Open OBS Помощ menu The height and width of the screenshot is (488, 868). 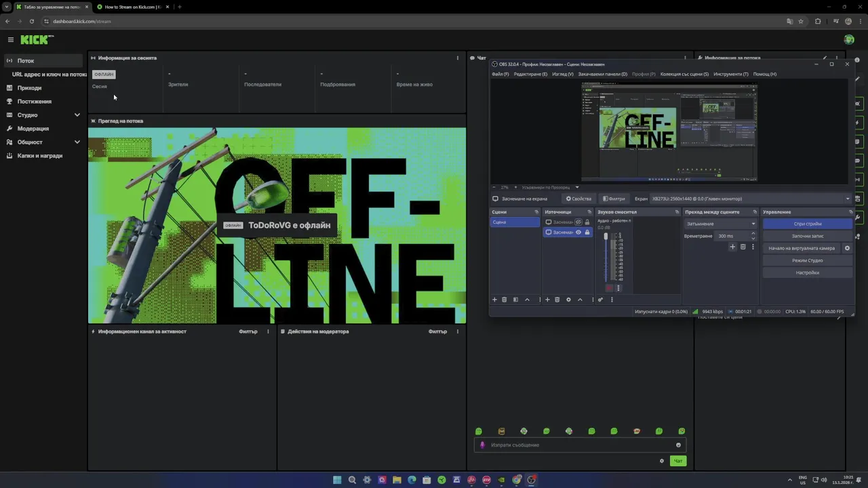click(764, 74)
